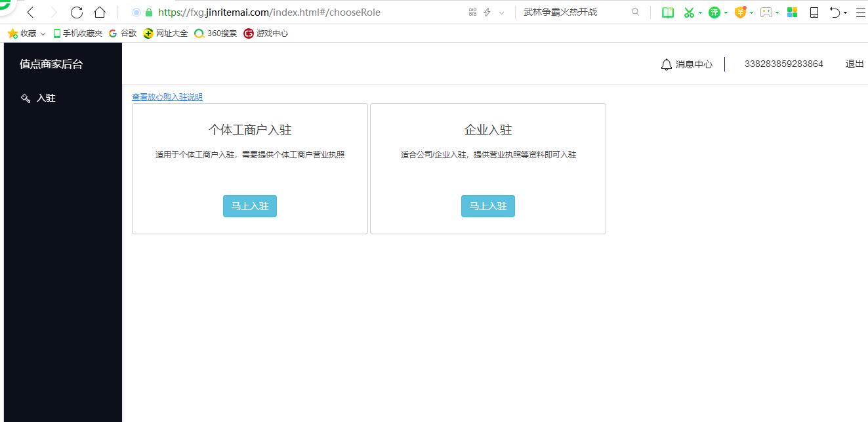The width and height of the screenshot is (868, 422).
Task: Click the search box showing 武林争霸火热开战
Action: 561,12
